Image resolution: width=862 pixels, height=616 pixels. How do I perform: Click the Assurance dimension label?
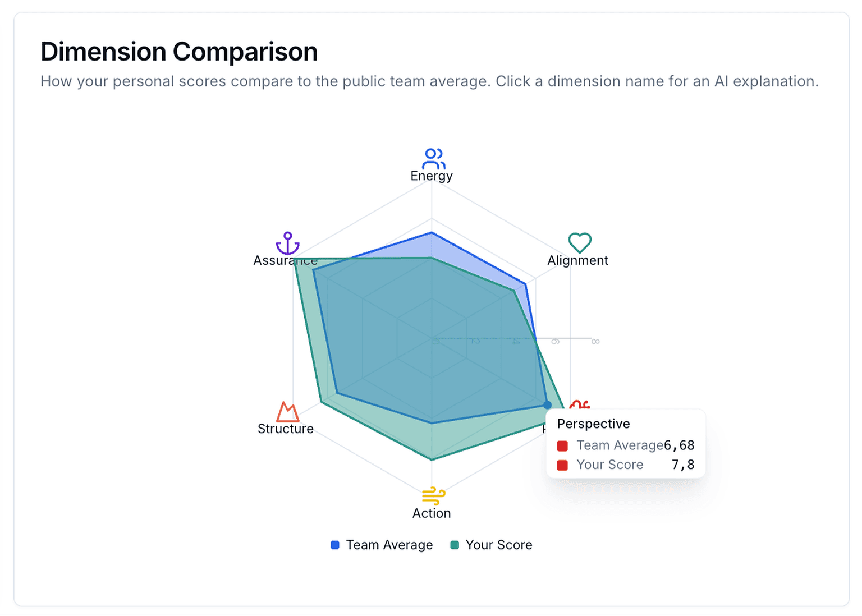[x=286, y=260]
